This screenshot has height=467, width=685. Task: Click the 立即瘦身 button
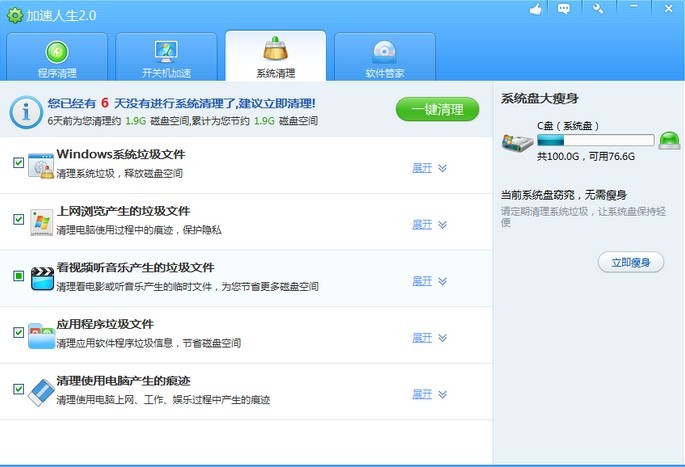pos(631,263)
